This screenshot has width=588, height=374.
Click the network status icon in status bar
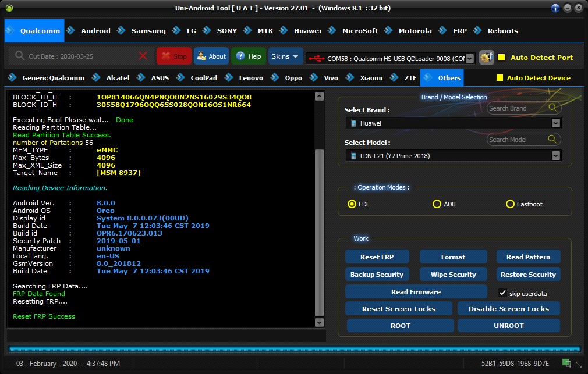coord(566,363)
